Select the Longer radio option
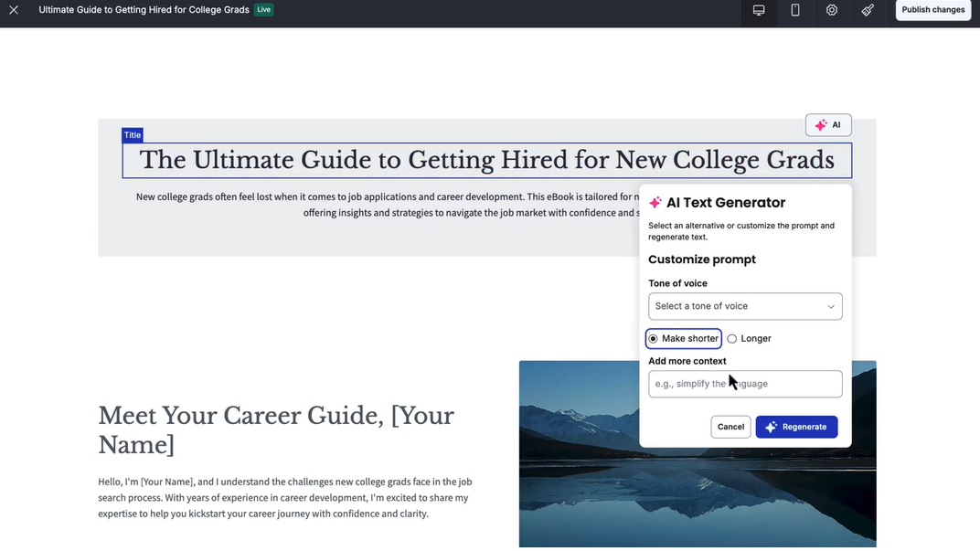980x551 pixels. [732, 339]
